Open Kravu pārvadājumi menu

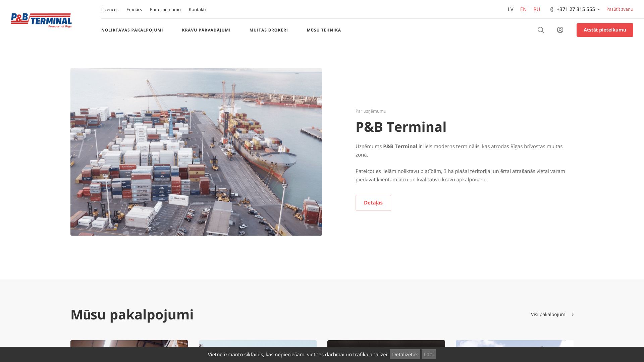pos(206,30)
